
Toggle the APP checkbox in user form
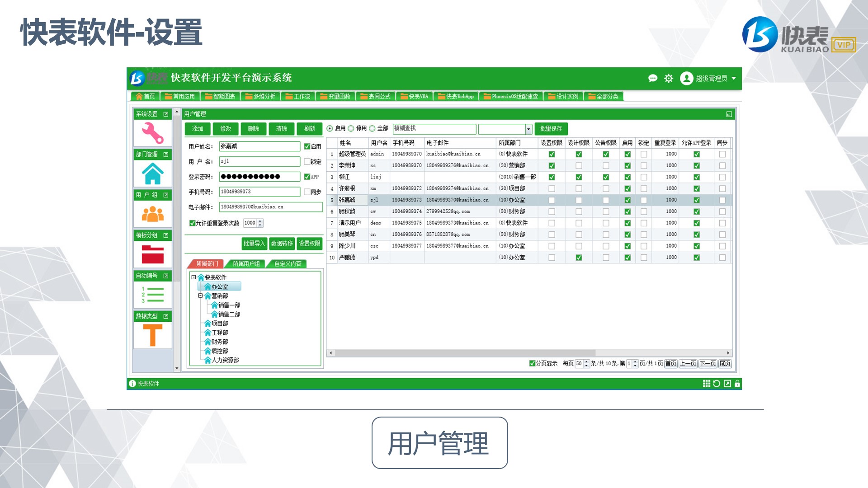(x=307, y=177)
